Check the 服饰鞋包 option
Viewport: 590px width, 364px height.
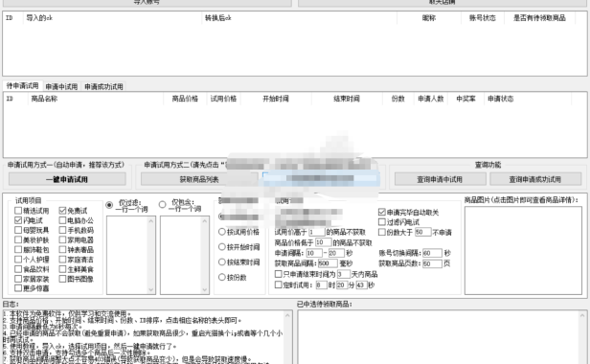(18, 250)
